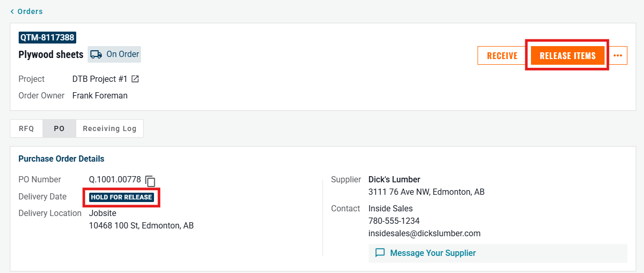Open Message Your Supplier link

(432, 253)
